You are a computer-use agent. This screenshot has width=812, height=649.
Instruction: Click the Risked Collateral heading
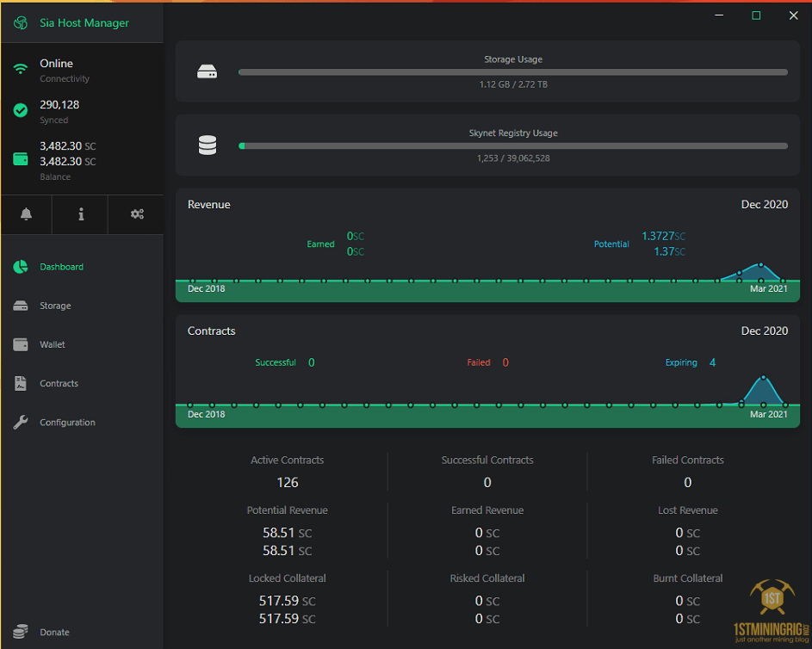(x=487, y=578)
